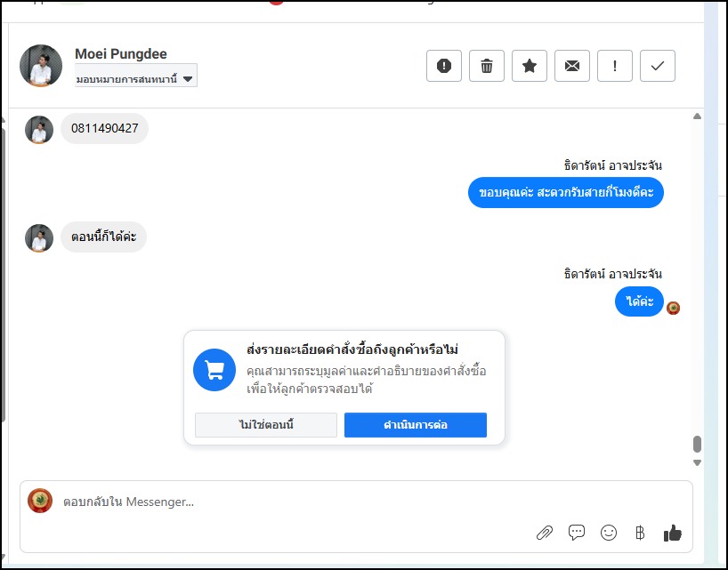Click Moei Pungdee's header profile picture

pyautogui.click(x=41, y=66)
